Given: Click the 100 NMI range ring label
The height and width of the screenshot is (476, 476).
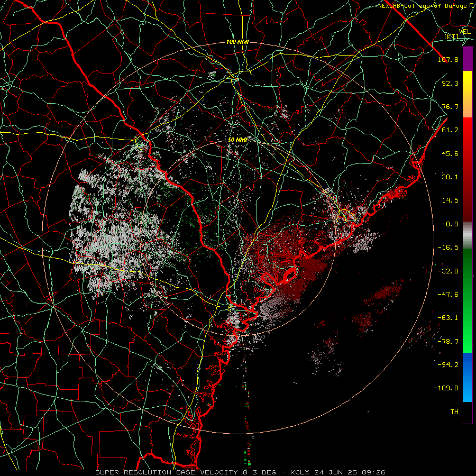Looking at the screenshot, I should point(237,42).
